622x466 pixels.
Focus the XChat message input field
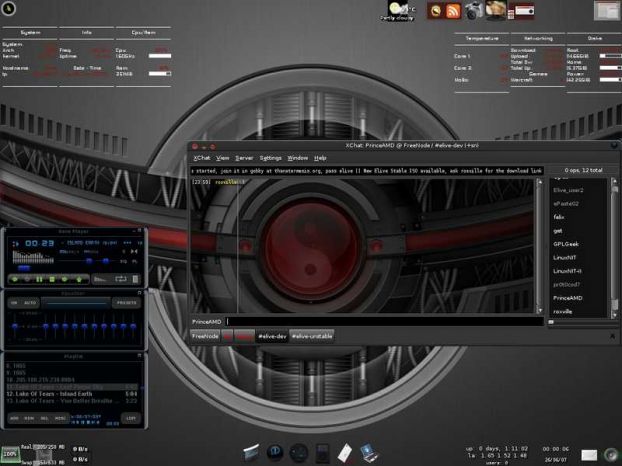click(x=384, y=322)
